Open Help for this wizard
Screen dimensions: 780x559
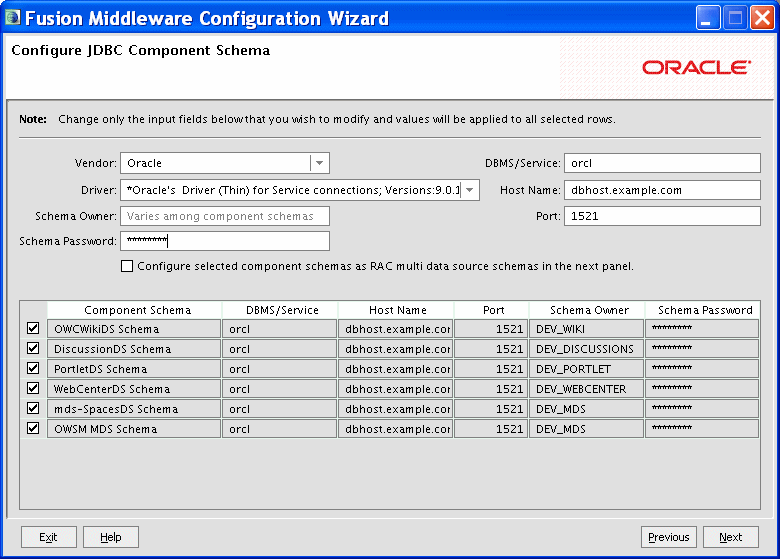(111, 537)
